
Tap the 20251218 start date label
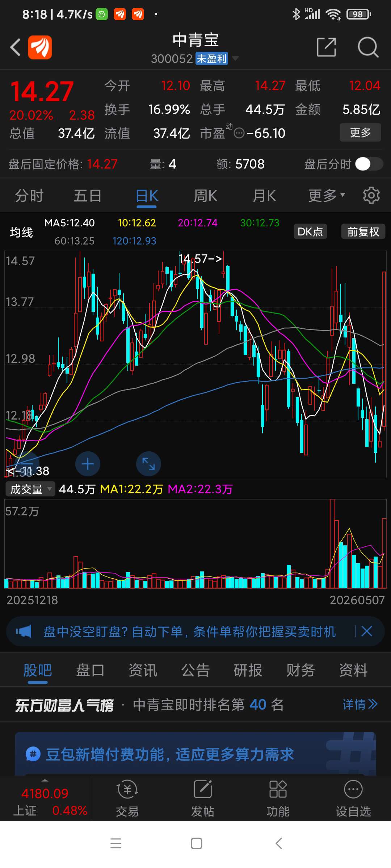(32, 600)
